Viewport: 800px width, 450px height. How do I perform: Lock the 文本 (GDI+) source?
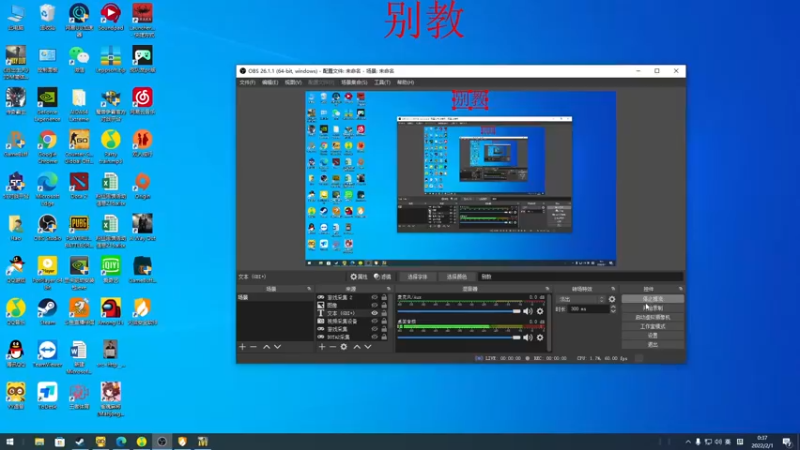[x=384, y=313]
